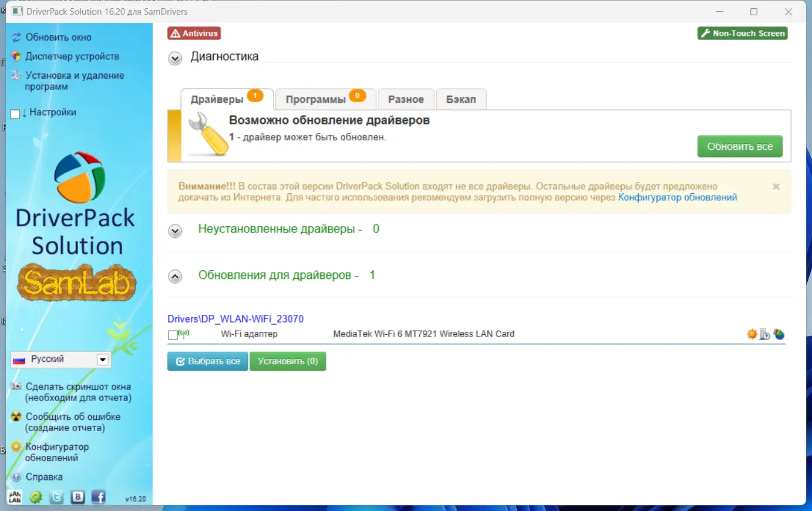Open the Бэкап tab
Screen dimensions: 812x511
(461, 99)
